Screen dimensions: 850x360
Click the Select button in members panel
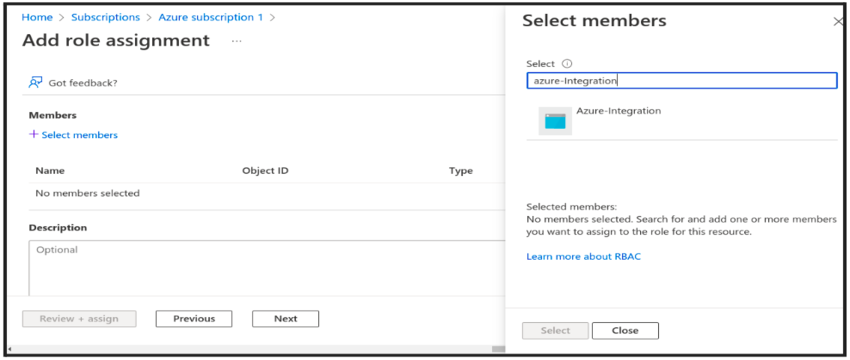click(555, 330)
